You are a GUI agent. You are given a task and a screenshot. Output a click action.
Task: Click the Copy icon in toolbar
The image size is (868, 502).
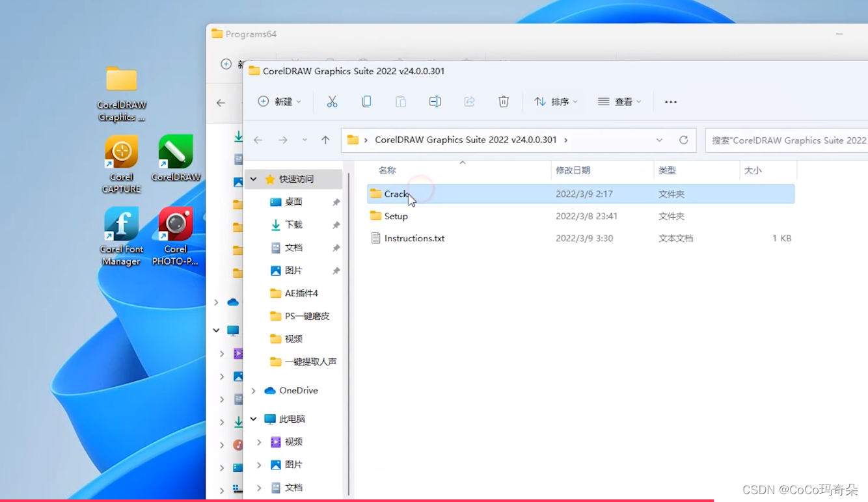point(366,101)
